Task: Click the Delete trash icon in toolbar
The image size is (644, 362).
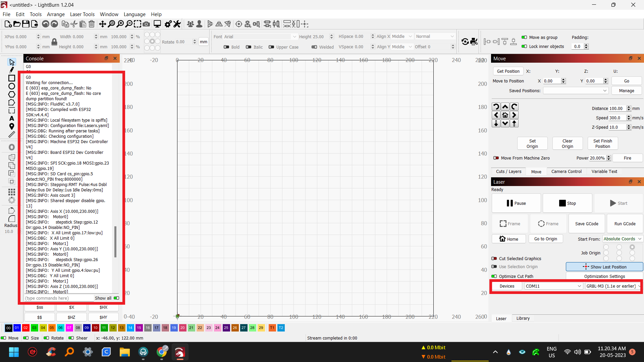Action: 92,24
